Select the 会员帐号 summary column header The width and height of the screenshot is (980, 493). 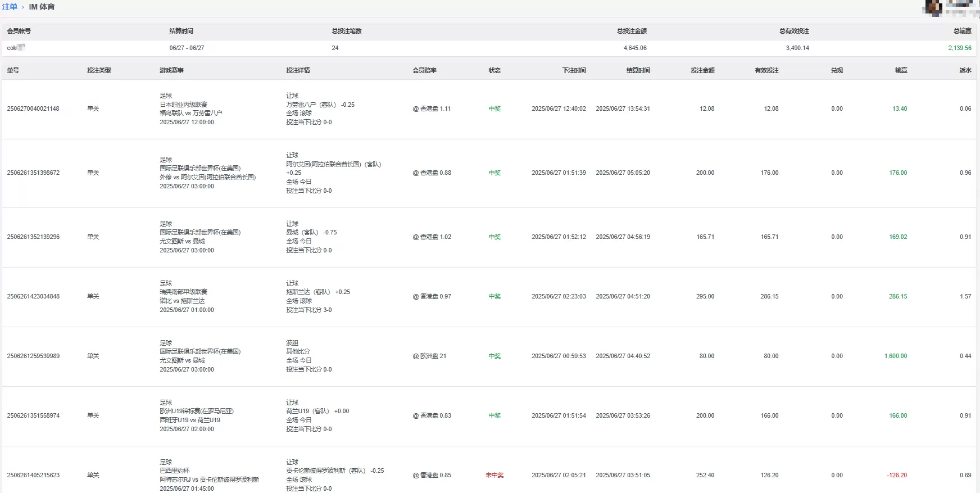coord(19,31)
